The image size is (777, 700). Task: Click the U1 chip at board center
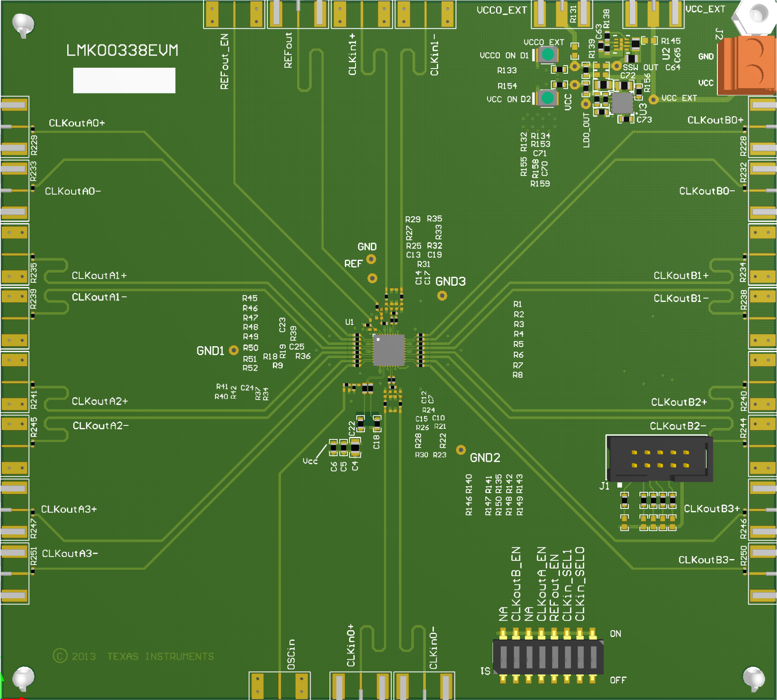(x=388, y=350)
